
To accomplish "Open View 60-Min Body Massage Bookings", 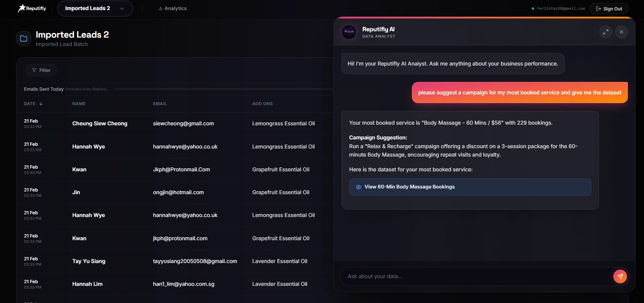I will point(470,187).
